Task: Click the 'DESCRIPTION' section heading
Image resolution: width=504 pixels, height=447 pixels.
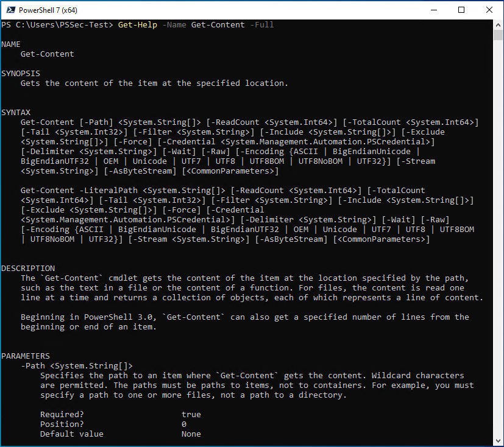Action: [x=28, y=268]
